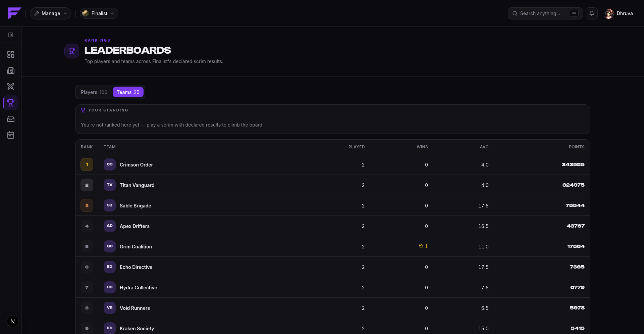Click the AD team avatar

pos(110,226)
